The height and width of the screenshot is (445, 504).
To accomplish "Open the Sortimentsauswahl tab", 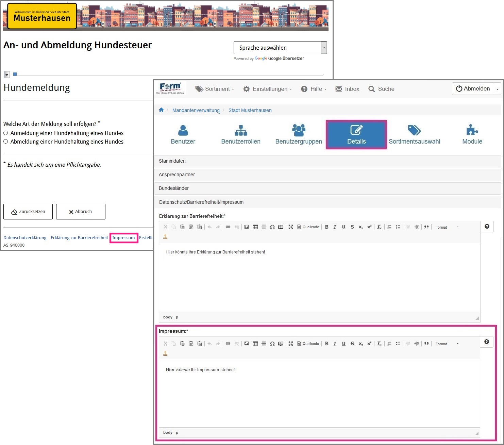I will (414, 135).
